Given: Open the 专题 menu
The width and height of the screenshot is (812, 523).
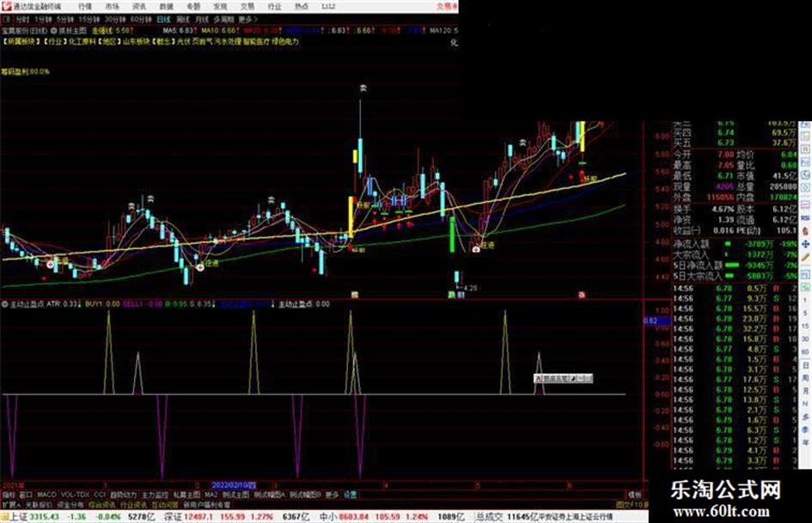Looking at the screenshot, I should coord(193,7).
